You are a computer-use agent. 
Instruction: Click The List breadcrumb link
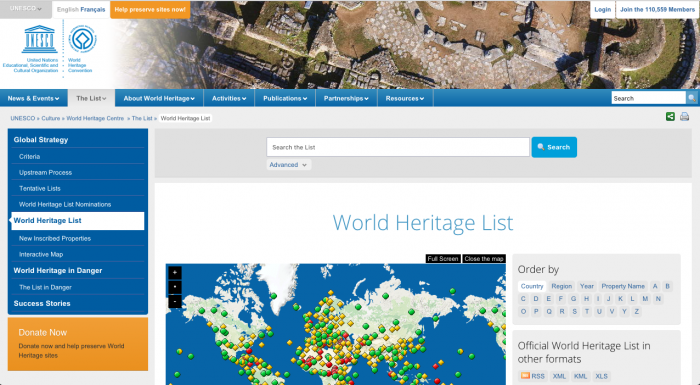[142, 118]
